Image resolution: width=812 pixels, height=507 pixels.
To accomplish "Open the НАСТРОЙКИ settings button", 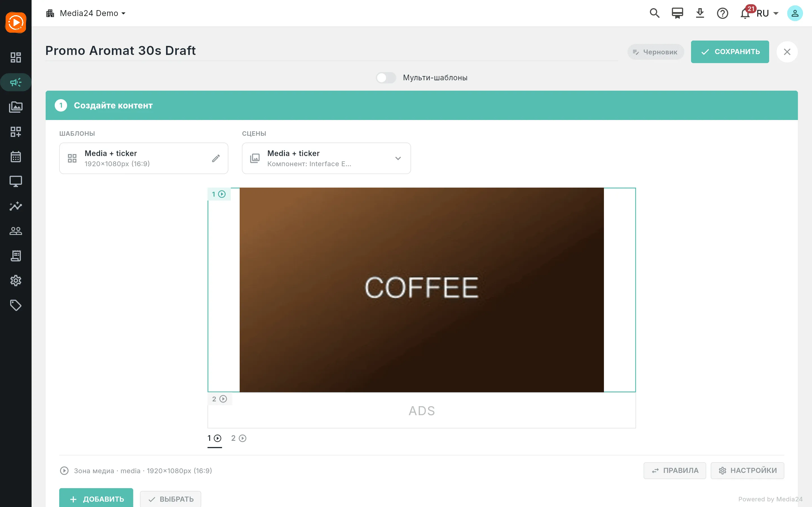I will tap(747, 470).
